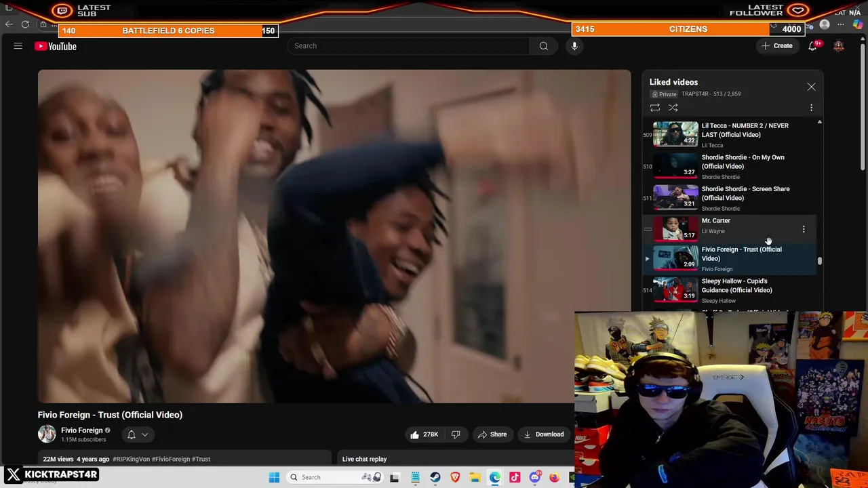Play Shordie Shordie Screen Share thumbnail
Viewport: 868px width, 488px height.
(x=675, y=198)
